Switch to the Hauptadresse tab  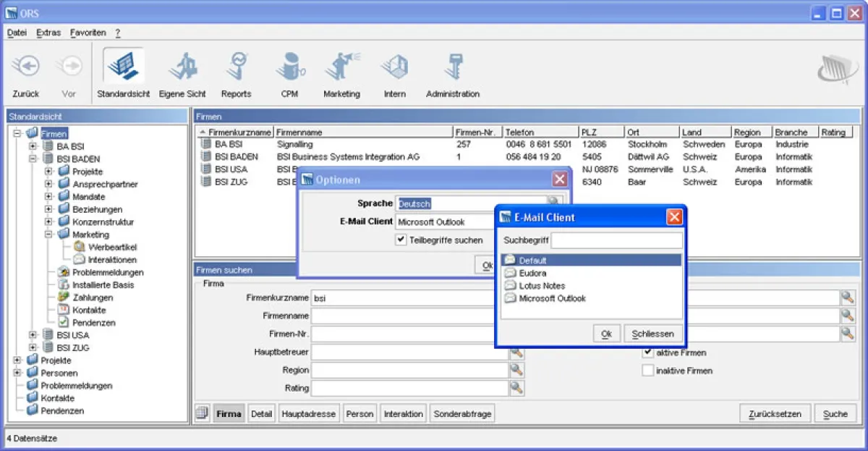pyautogui.click(x=309, y=414)
